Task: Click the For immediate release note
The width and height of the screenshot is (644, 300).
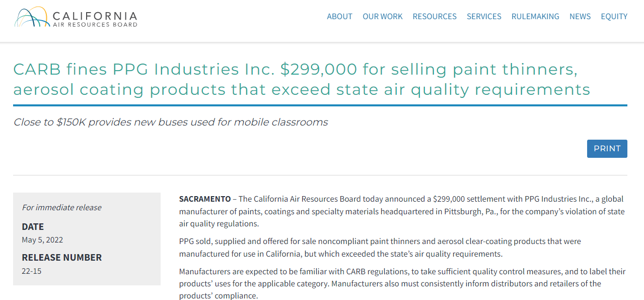Action: 61,208
